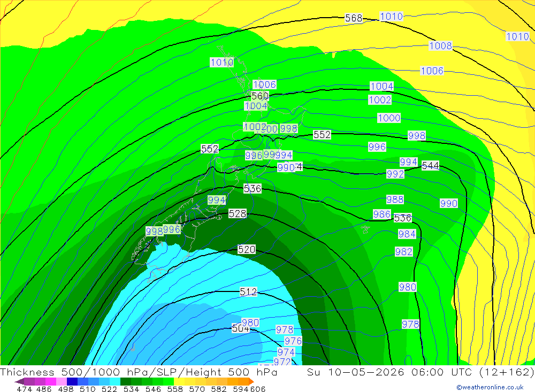The image size is (535, 392).
Task: Click the '984' isobar label
Action: pos(407,234)
